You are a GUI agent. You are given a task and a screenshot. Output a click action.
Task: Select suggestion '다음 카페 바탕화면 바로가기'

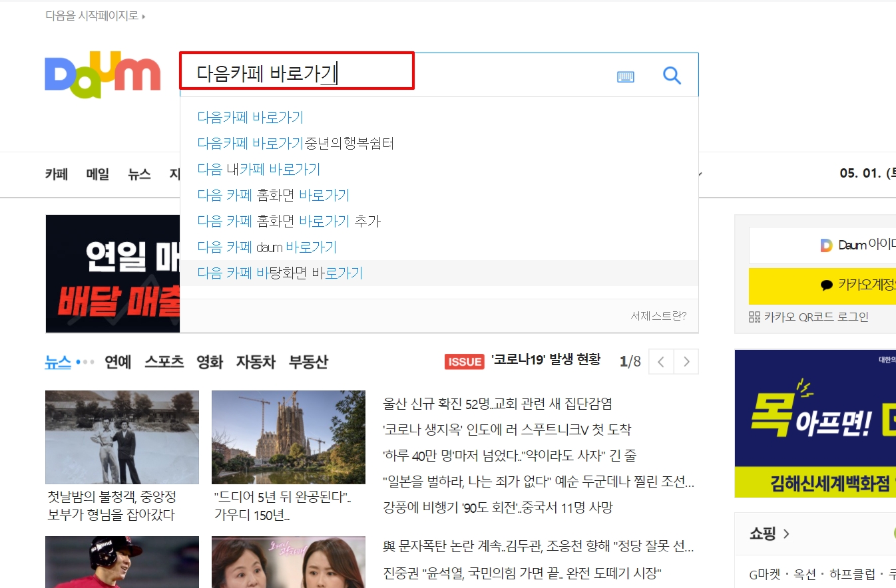point(280,273)
